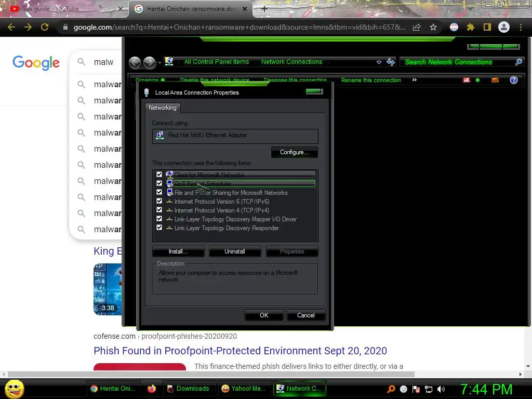Uncheck Link-Layer Topology Discovery Mapper I/O Driver

159,219
